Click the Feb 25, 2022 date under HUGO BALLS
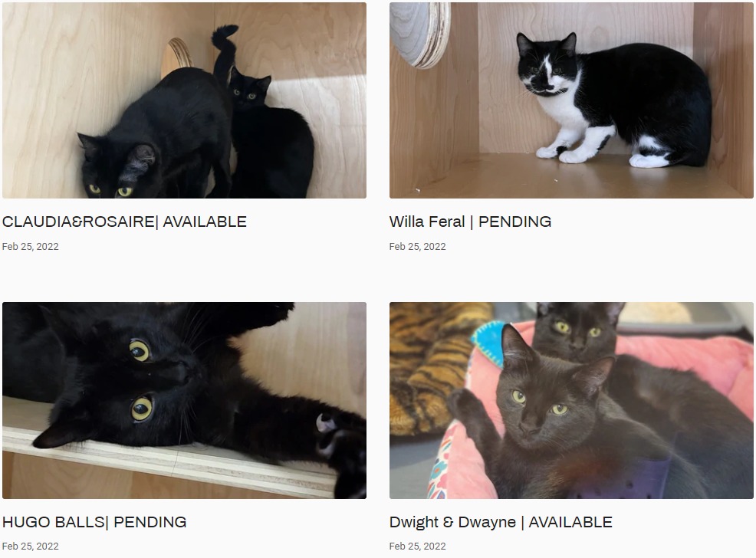The width and height of the screenshot is (756, 558). click(31, 546)
